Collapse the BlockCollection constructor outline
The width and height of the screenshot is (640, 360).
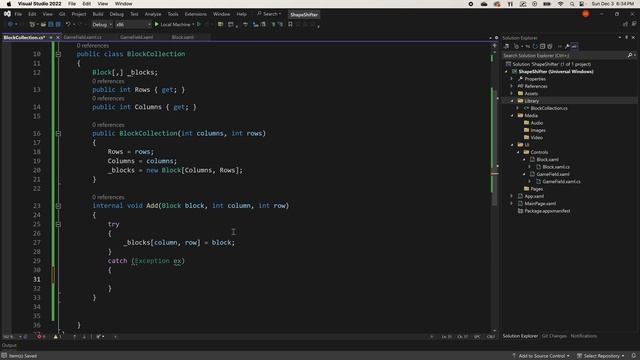tap(58, 133)
